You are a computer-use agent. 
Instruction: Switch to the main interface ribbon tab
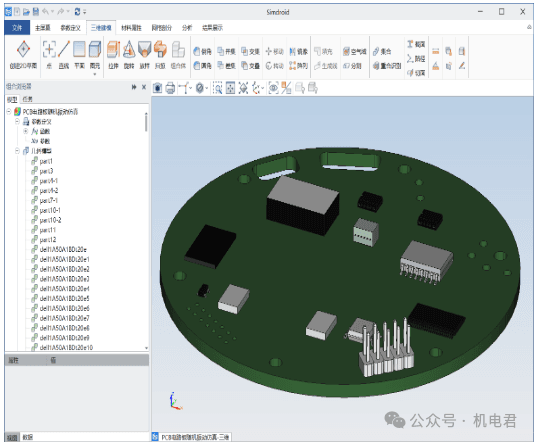pos(43,28)
